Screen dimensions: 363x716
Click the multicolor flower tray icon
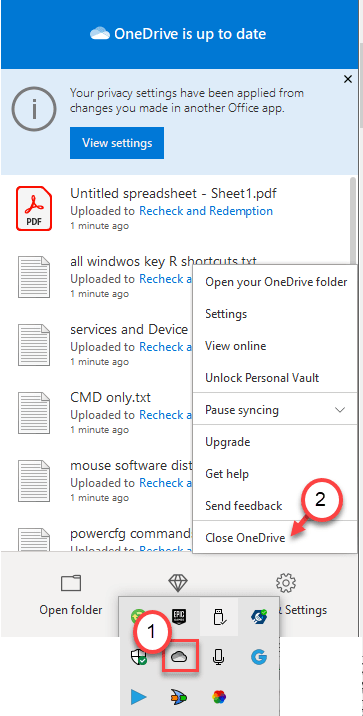click(219, 697)
